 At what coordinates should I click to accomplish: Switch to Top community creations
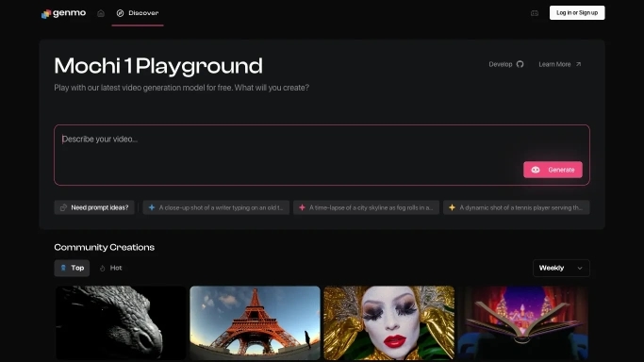click(72, 268)
